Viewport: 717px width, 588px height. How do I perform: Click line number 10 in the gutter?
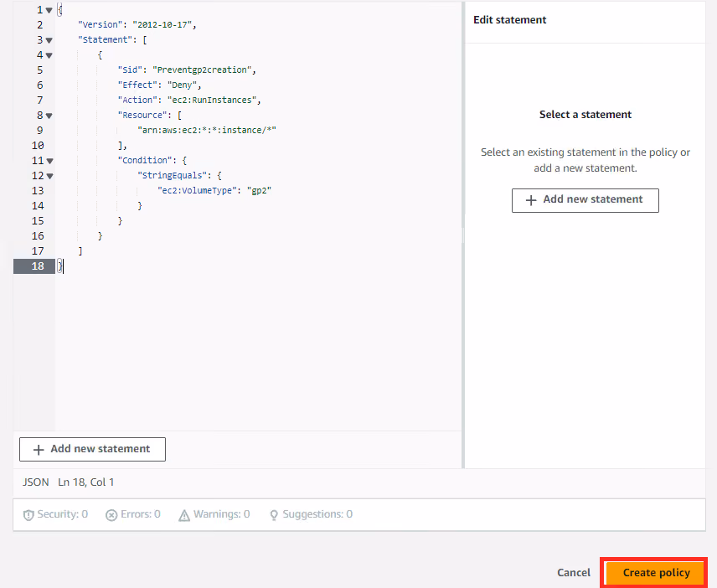coord(38,146)
